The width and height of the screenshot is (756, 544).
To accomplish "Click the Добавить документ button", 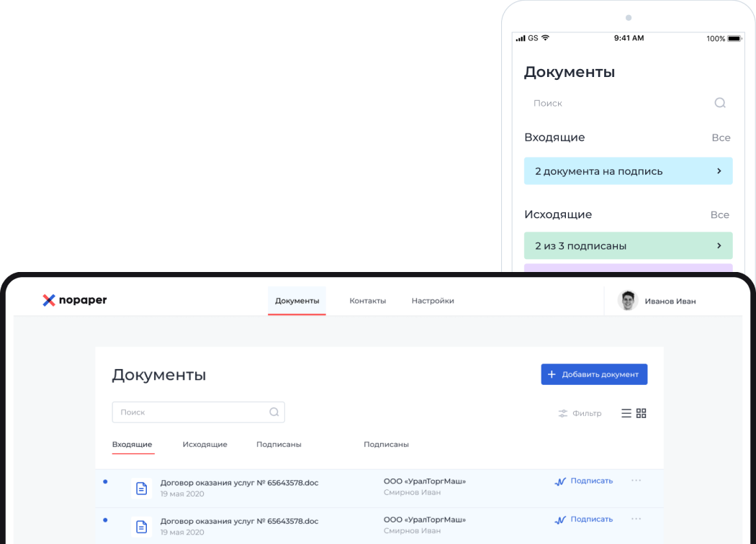I will (x=594, y=374).
